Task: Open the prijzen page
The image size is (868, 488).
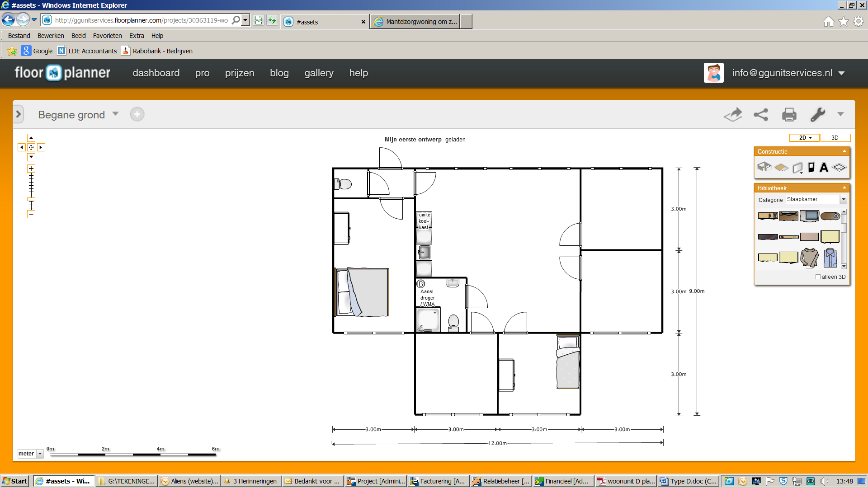Action: pos(240,73)
